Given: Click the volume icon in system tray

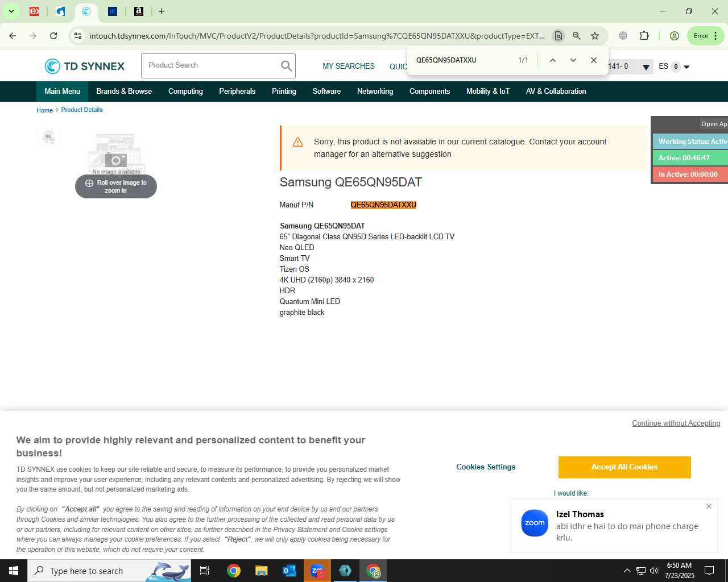Looking at the screenshot, I should click(x=653, y=571).
